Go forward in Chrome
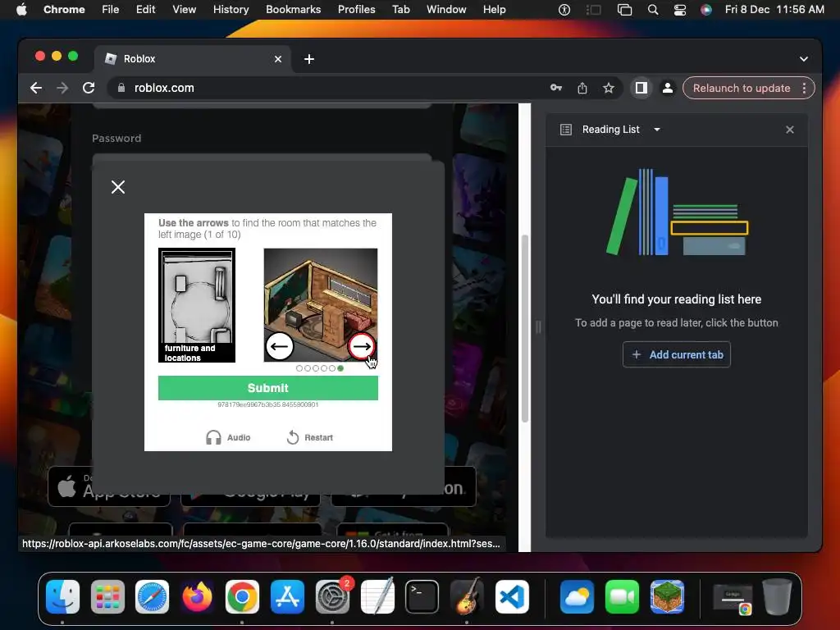 click(62, 88)
